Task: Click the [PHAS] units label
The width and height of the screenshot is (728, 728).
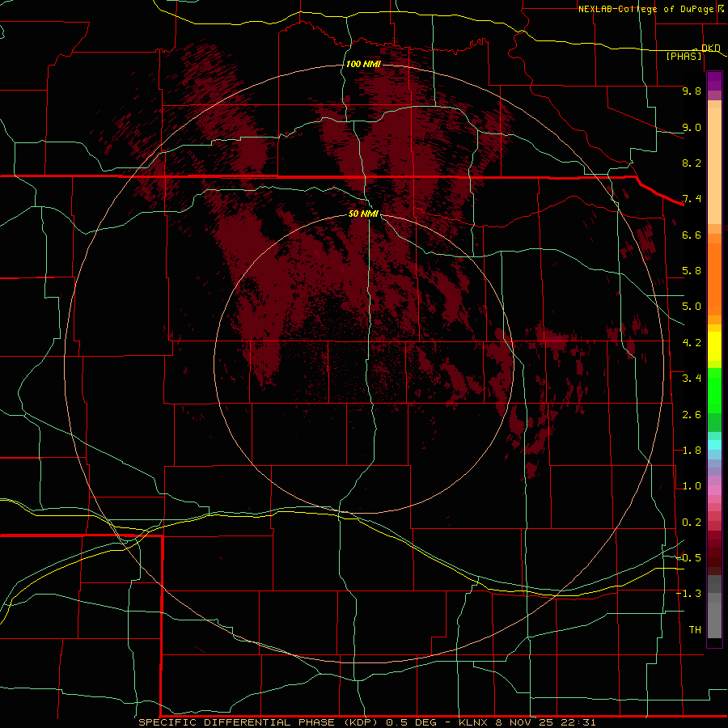Action: click(684, 57)
